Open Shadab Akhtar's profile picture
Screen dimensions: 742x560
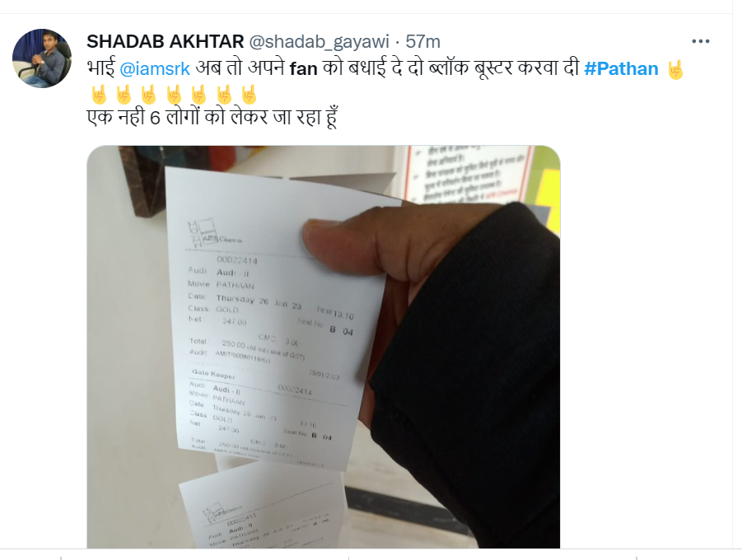[x=42, y=58]
